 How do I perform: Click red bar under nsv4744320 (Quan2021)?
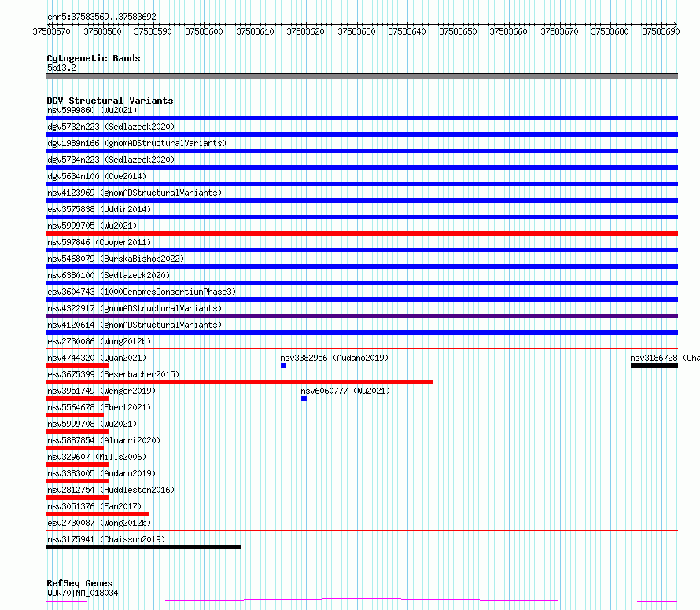78,366
